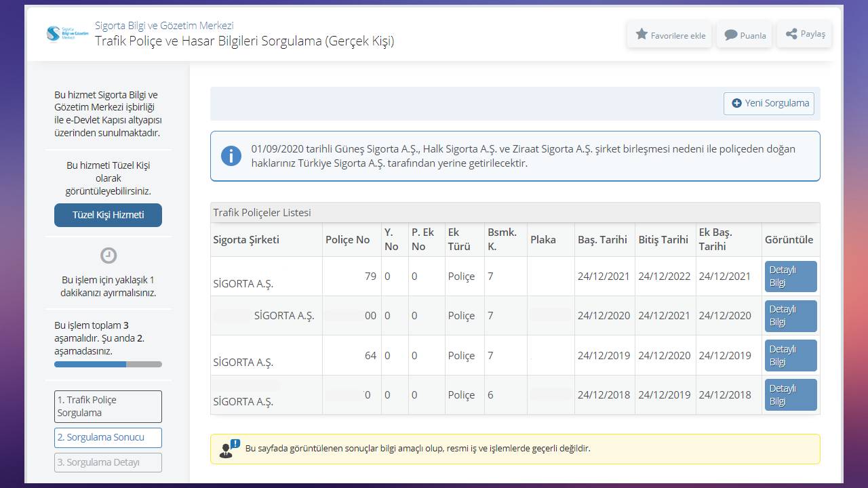Click the Sigorta Şirketi column header
Screen dimensions: 868x488
246,240
